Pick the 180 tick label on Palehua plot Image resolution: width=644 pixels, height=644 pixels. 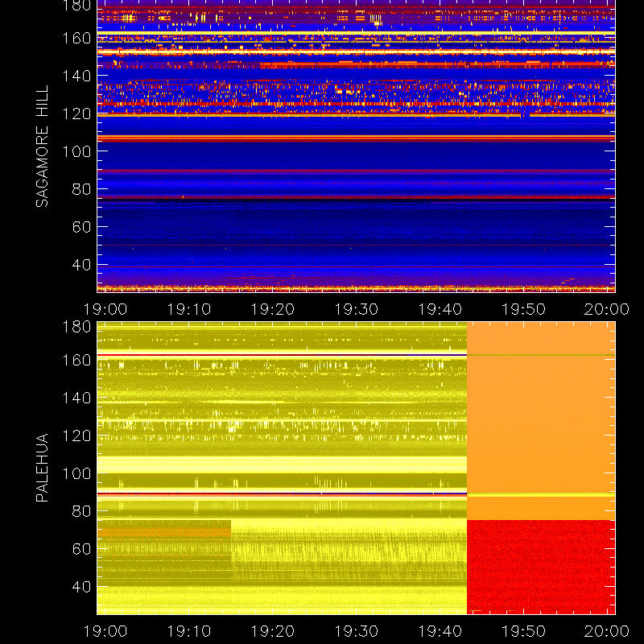pyautogui.click(x=76, y=327)
